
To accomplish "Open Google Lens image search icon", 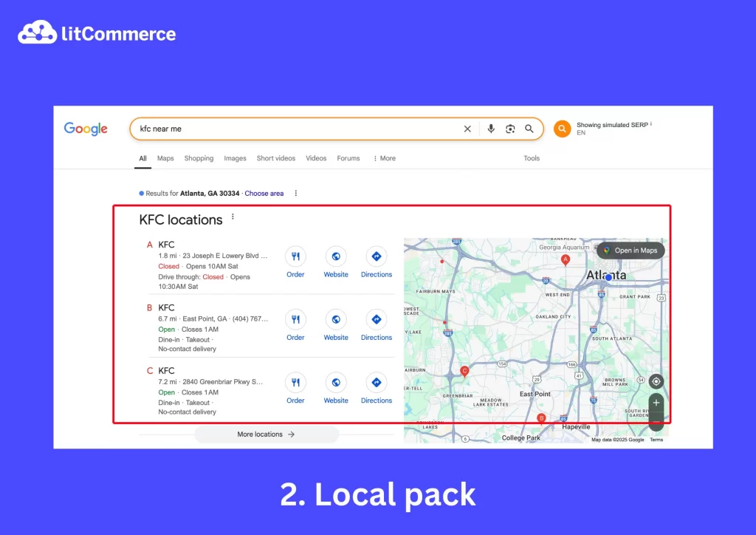I will (510, 129).
